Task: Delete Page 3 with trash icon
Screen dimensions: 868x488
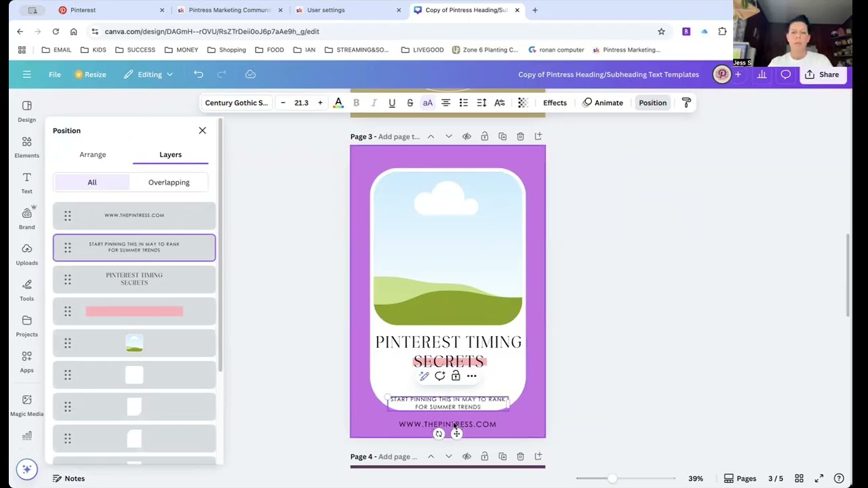Action: click(520, 137)
